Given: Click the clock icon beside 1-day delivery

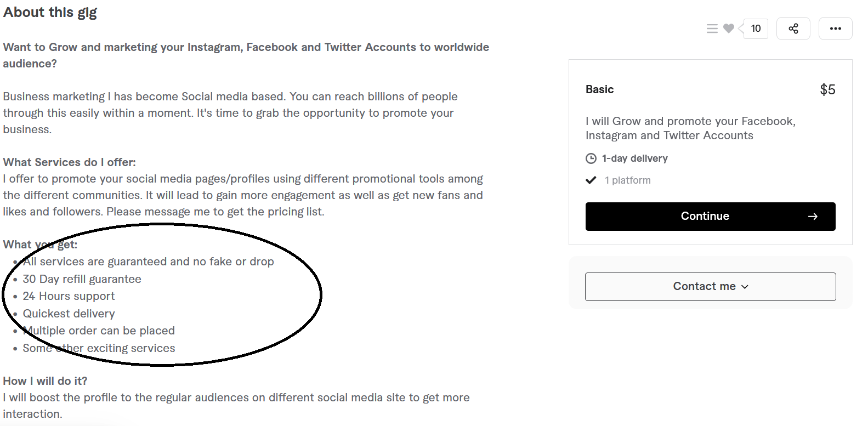Looking at the screenshot, I should (x=591, y=158).
